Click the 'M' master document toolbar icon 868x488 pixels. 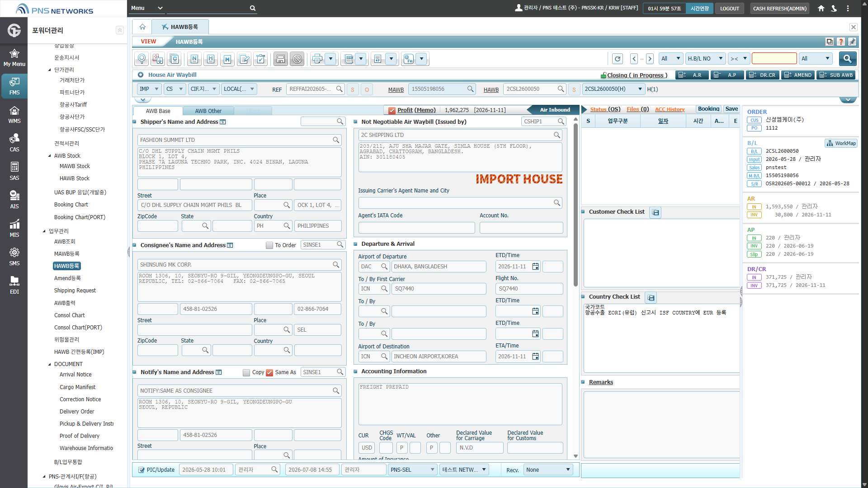[227, 59]
